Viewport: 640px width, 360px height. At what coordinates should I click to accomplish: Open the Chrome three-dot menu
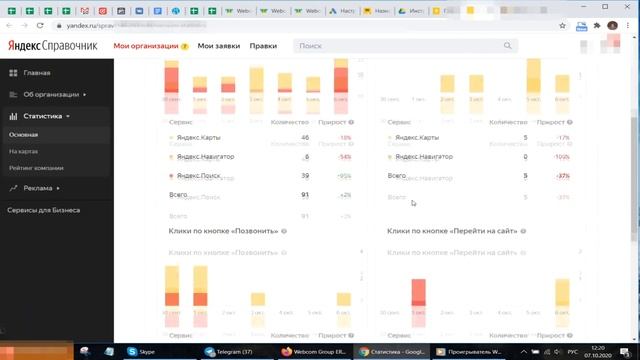tap(628, 25)
